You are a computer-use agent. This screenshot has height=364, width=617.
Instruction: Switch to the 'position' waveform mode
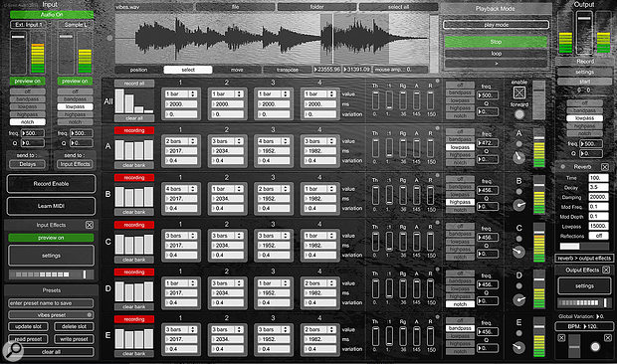coord(138,70)
